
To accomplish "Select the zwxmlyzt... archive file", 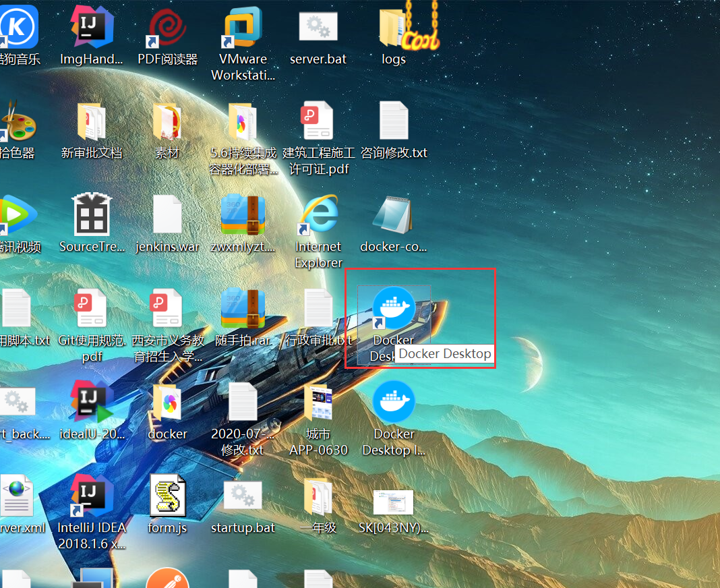I will tap(243, 215).
